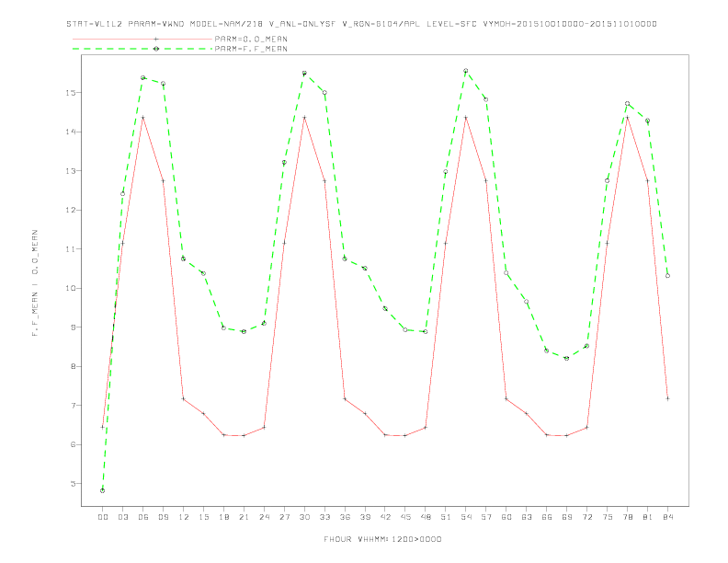This screenshot has height=563, width=728.
Task: Click x-axis tick label 06
Action: (x=143, y=517)
